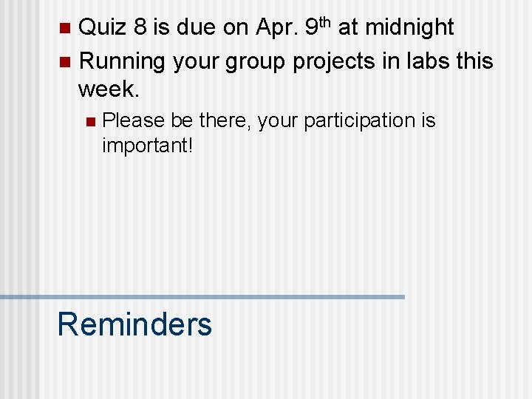Click the word "Quiz" in first bullet
532x399 pixels.
[102, 27]
